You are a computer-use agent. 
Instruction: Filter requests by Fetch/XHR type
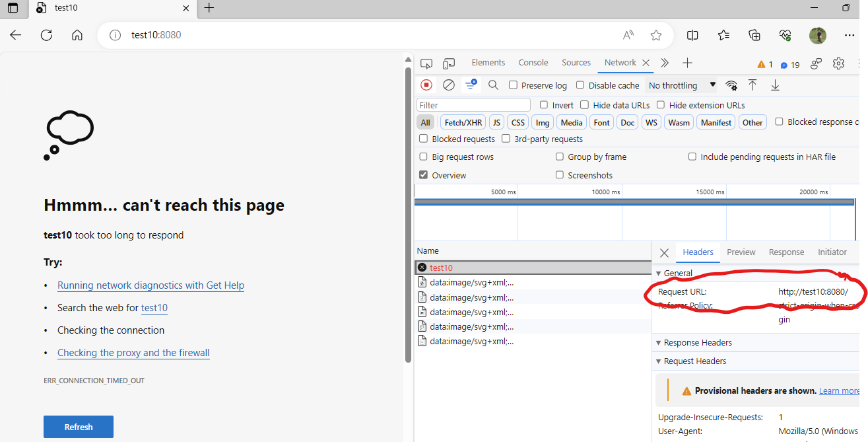click(463, 122)
